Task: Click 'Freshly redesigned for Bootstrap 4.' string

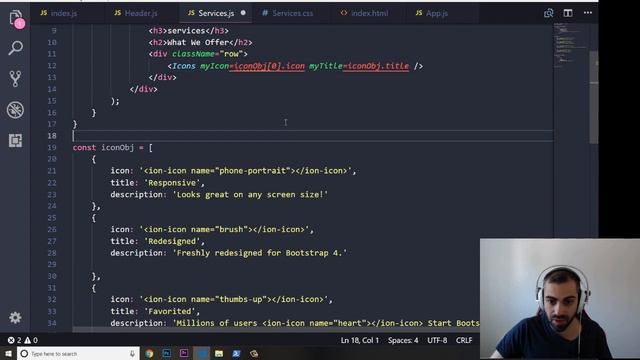Action: [260, 253]
